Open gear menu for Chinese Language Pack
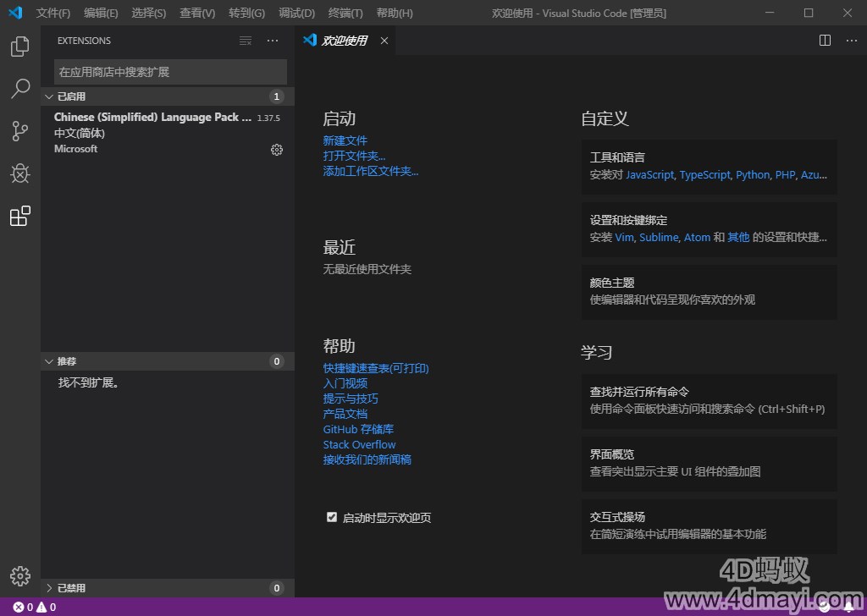The image size is (867, 616). (x=277, y=150)
